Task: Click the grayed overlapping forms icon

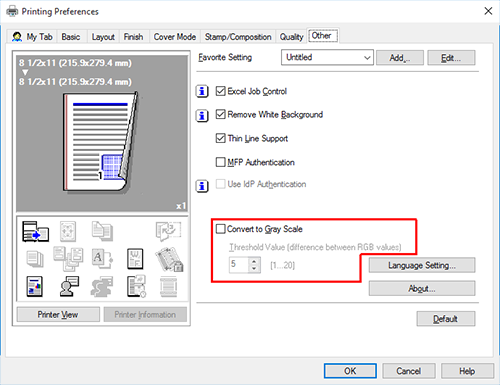Action: [68, 259]
